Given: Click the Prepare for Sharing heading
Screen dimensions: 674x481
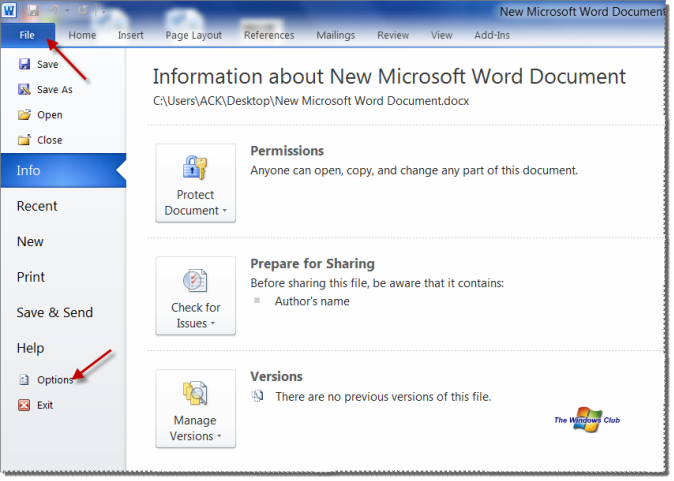Looking at the screenshot, I should tap(312, 263).
